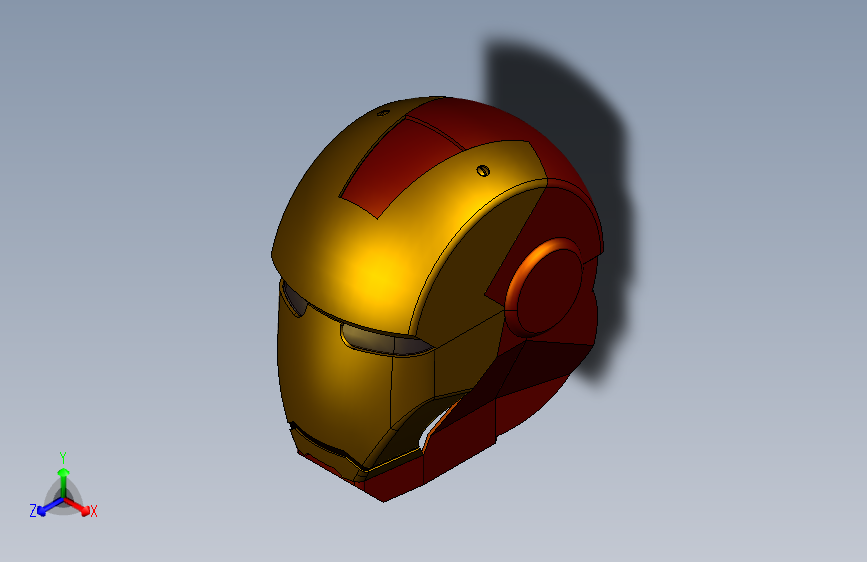Select the slotted screw on the gold forehead
The height and width of the screenshot is (562, 867).
(483, 171)
